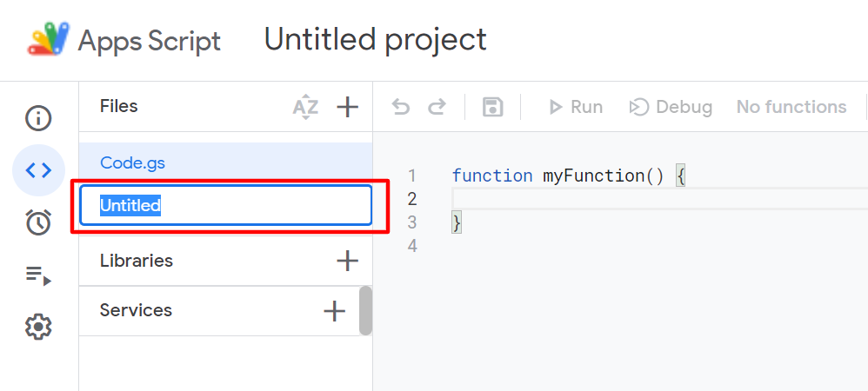Open the No functions dropdown
868x391 pixels.
[x=791, y=107]
